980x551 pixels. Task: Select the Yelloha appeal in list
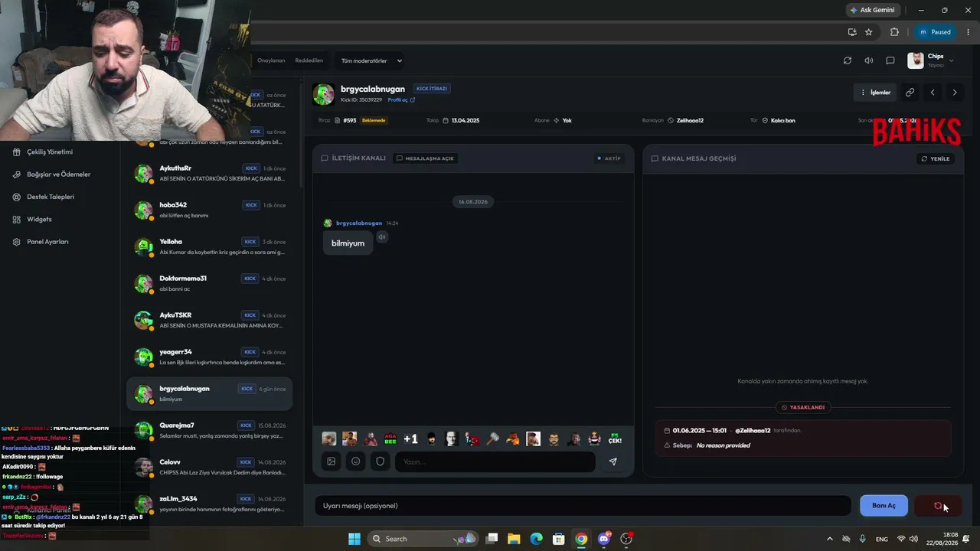pos(210,246)
